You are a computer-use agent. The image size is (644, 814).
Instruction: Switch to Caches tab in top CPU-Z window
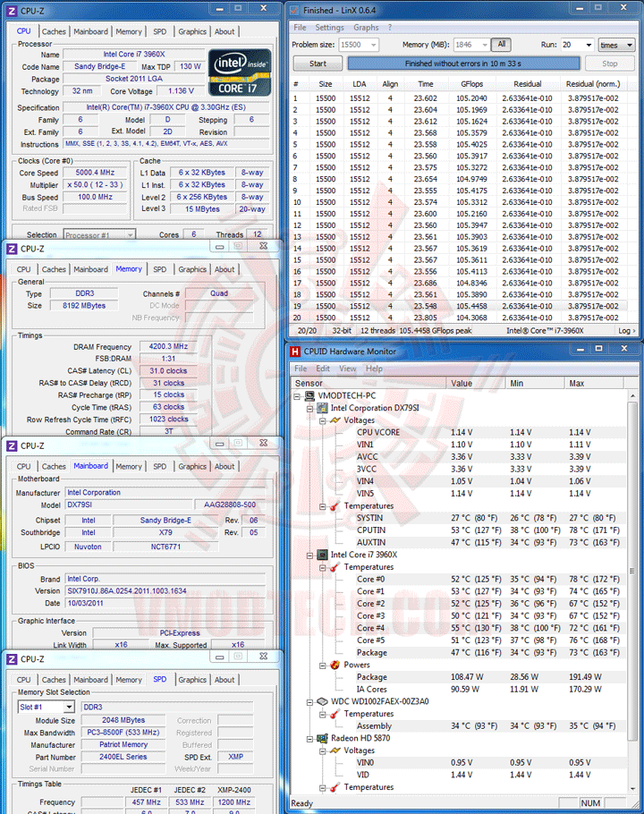(x=54, y=31)
